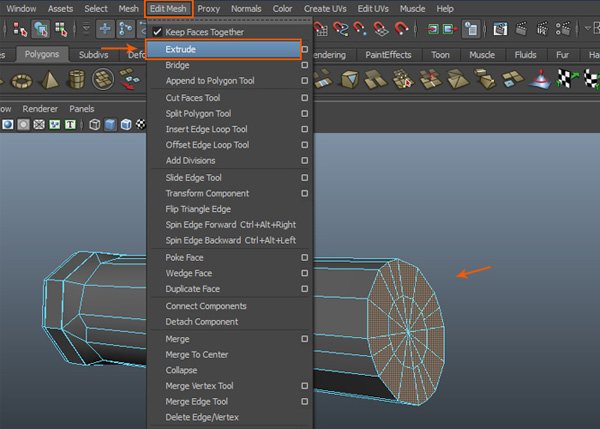Screen dimensions: 600x429
Task: Click the plain red magnet make-live icon
Action: 401,29
